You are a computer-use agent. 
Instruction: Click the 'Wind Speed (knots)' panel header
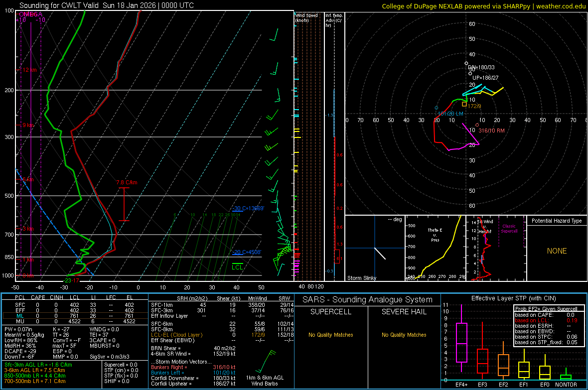[x=306, y=17]
